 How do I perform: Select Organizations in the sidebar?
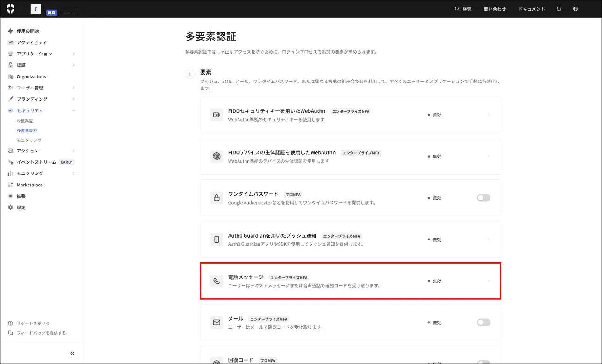coord(31,76)
